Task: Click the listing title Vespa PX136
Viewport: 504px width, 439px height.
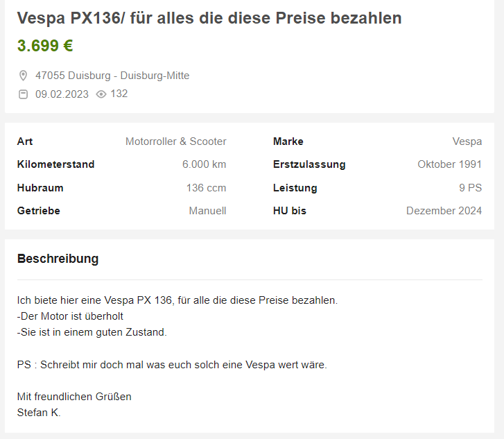Action: [x=209, y=18]
